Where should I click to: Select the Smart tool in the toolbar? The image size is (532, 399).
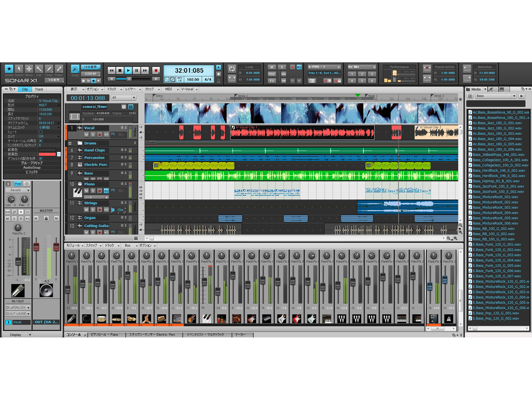[9, 69]
